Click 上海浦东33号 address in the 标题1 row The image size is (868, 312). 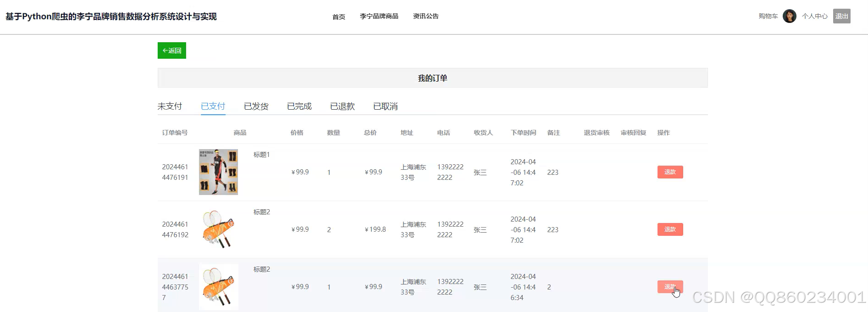pos(413,172)
